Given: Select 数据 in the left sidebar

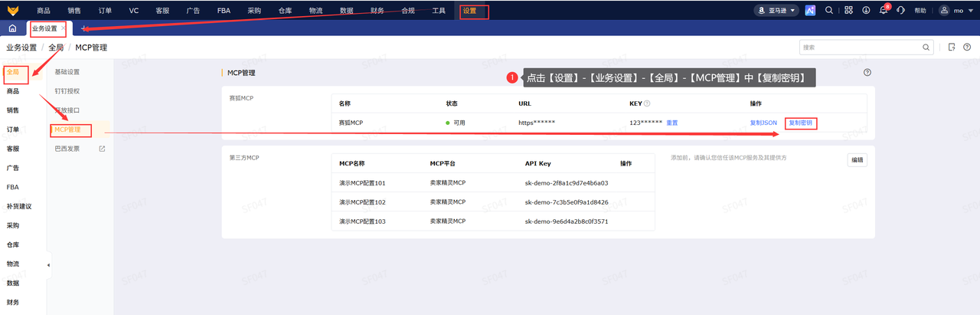Looking at the screenshot, I should 13,283.
